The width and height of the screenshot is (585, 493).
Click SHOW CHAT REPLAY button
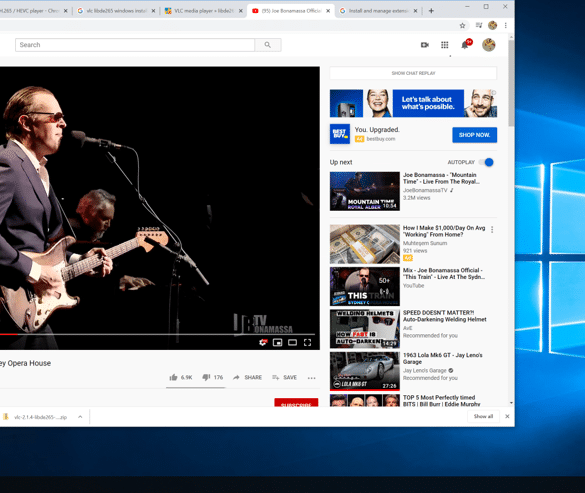413,73
